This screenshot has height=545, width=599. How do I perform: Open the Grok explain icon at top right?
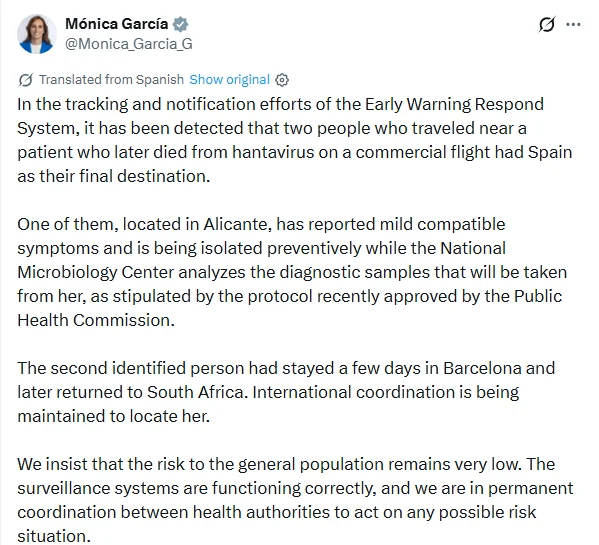coord(546,24)
